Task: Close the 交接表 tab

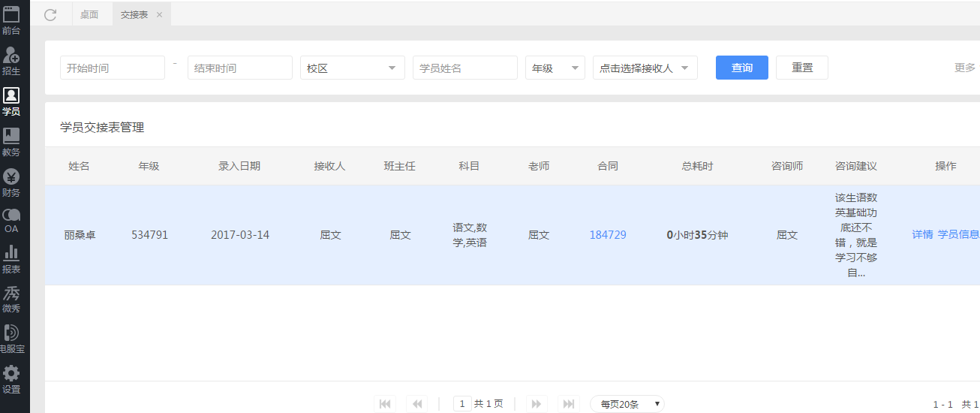Action: click(159, 14)
